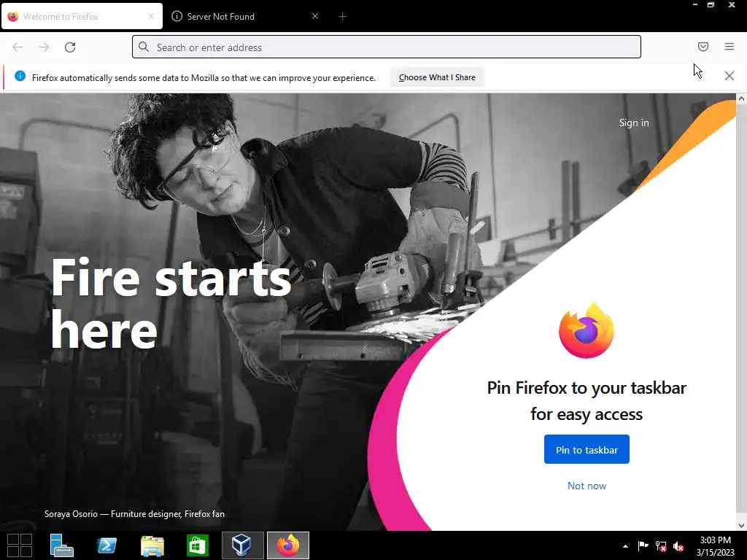747x560 pixels.
Task: Click the page scrollbar down arrow
Action: pyautogui.click(x=741, y=525)
